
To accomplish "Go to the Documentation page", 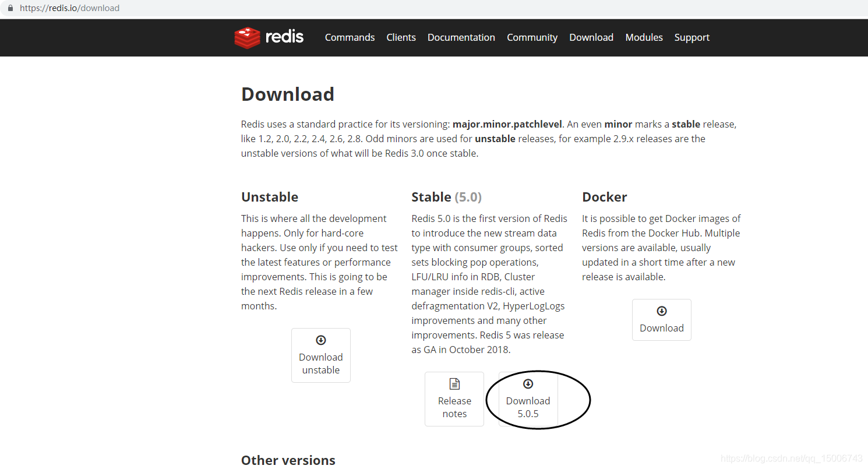I will (x=461, y=37).
